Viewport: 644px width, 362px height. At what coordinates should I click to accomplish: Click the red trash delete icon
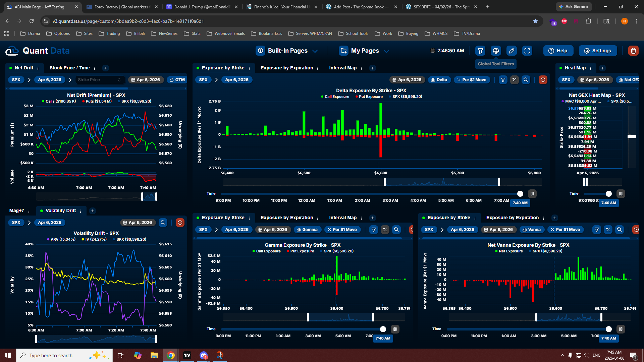point(633,51)
